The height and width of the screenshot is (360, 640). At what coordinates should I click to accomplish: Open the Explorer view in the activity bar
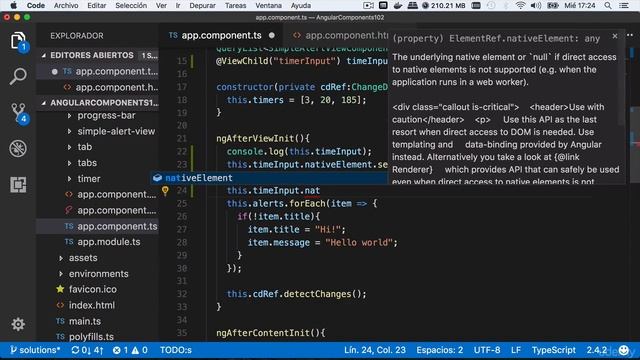point(18,41)
